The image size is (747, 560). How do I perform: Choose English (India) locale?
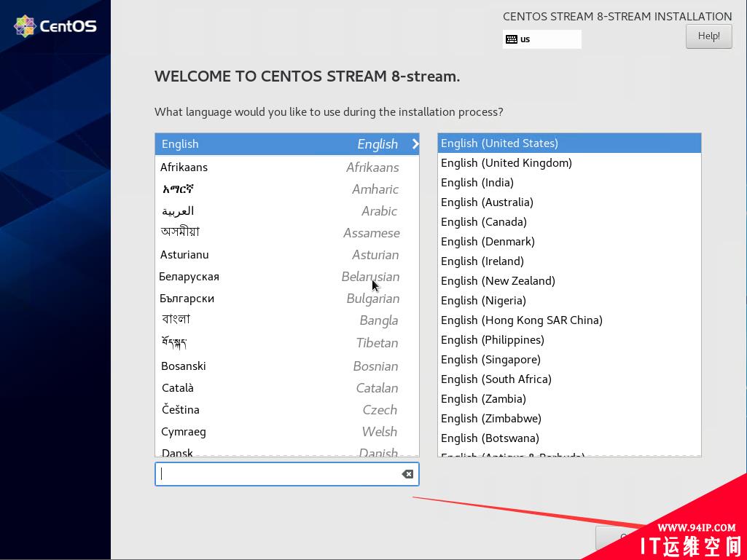[569, 182]
